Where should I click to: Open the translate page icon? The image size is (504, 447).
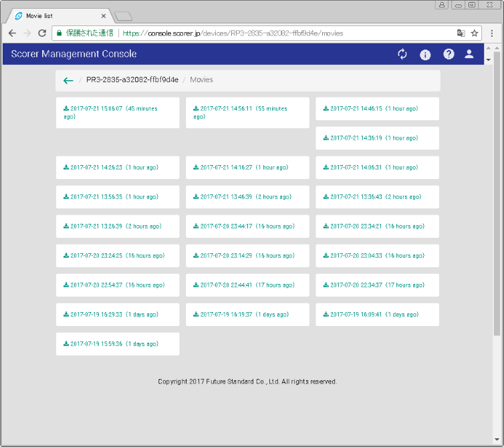click(x=461, y=33)
